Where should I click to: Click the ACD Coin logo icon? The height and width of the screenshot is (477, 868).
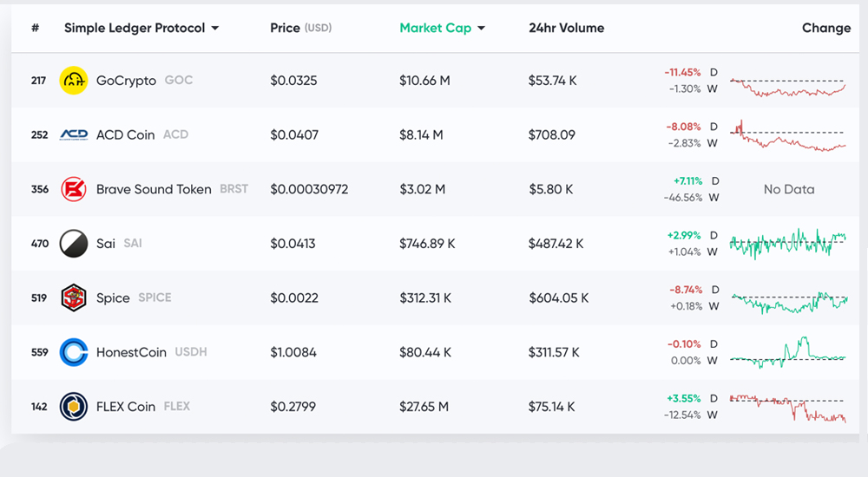click(x=74, y=134)
